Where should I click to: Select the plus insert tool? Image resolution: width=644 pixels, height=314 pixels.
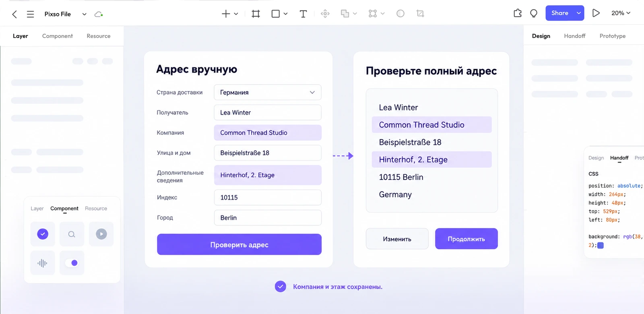226,14
